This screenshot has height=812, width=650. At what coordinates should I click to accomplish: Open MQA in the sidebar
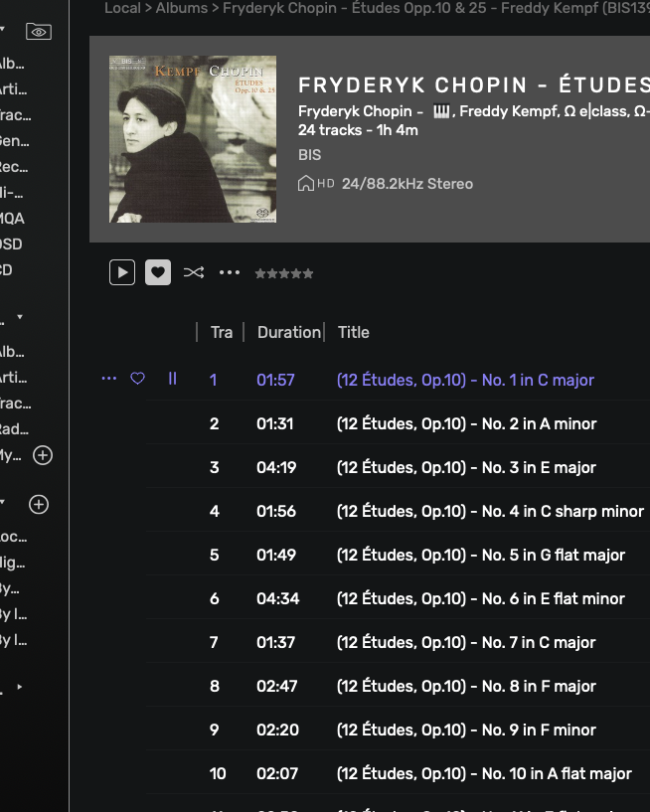point(12,219)
